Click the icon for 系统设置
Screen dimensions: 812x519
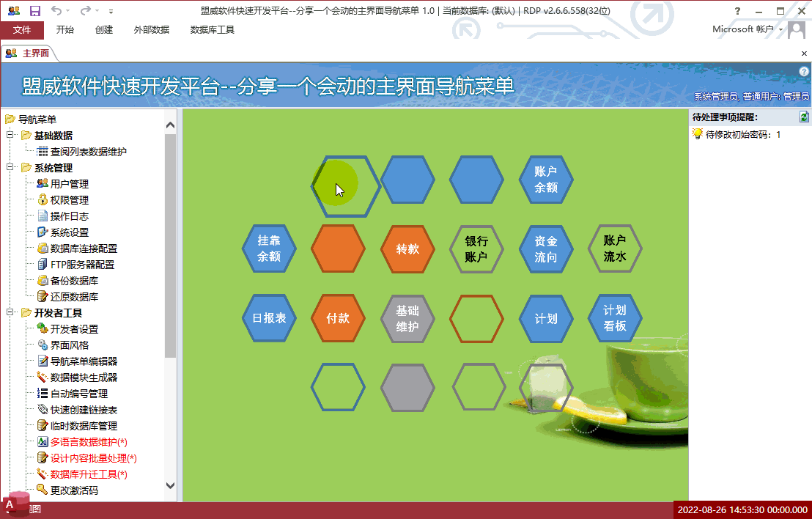43,232
